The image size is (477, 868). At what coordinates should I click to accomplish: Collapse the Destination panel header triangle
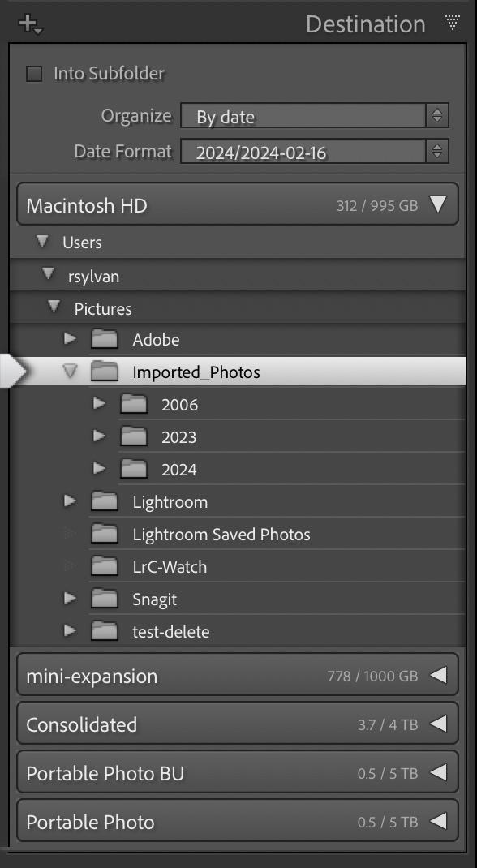[452, 23]
